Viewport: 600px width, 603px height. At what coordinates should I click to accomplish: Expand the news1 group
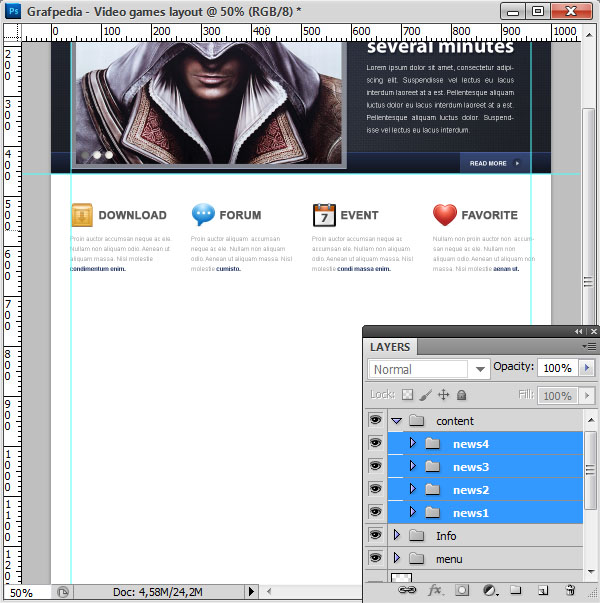pos(413,512)
